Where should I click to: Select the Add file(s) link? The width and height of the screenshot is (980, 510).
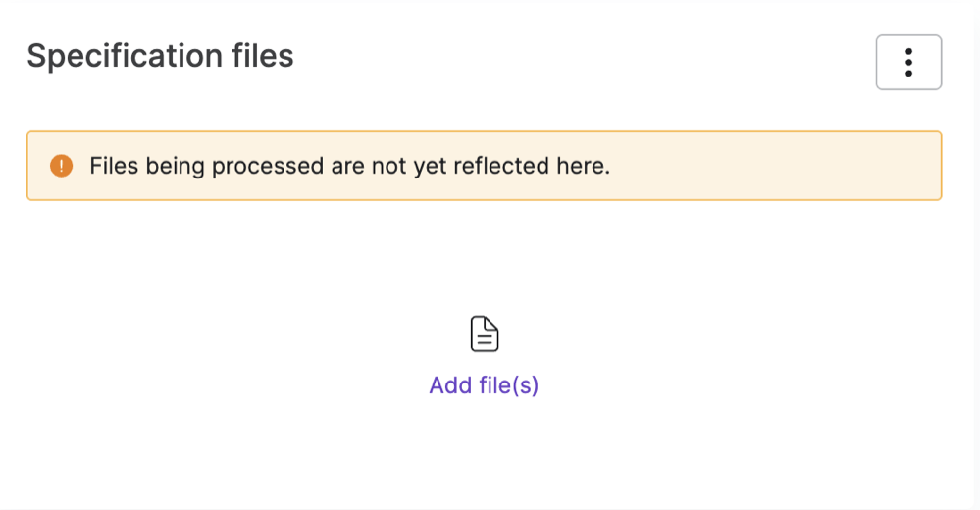tap(484, 385)
